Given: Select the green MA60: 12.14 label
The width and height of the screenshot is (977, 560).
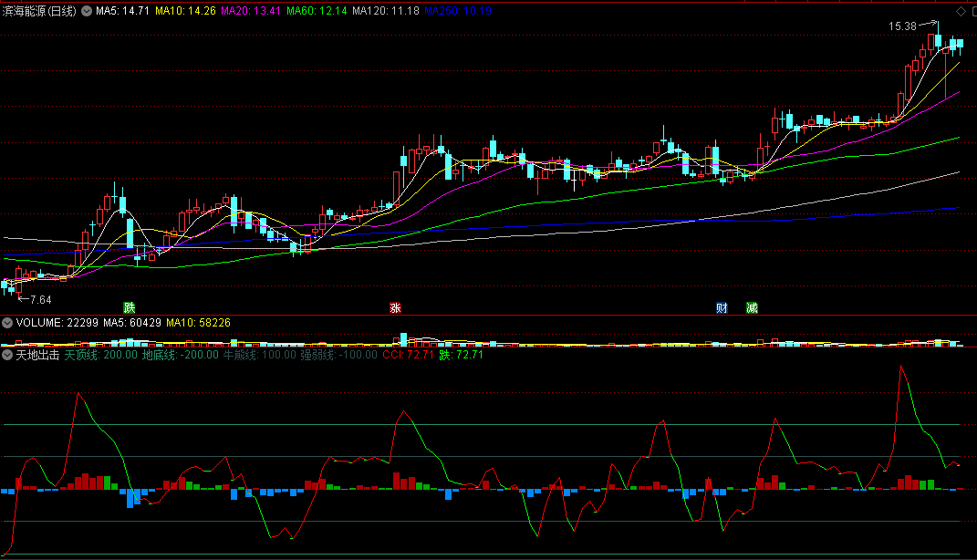Looking at the screenshot, I should [x=317, y=11].
